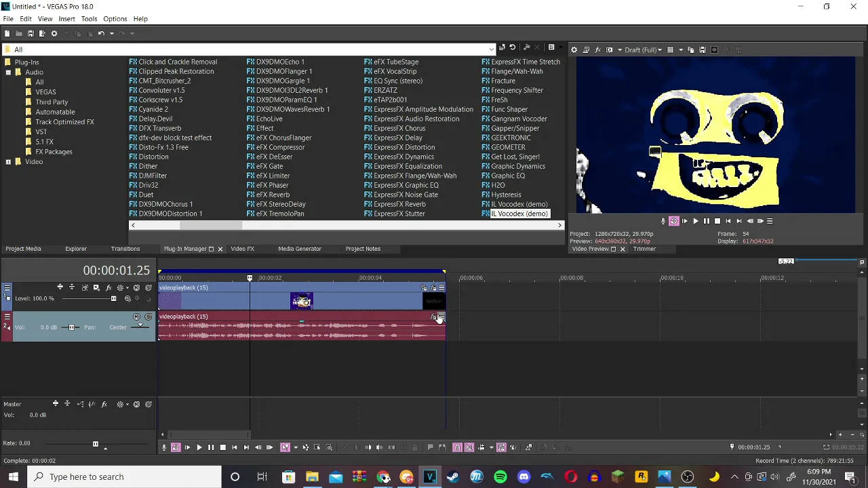Save the project using the toolbar disk icon
868x488 pixels.
click(x=31, y=33)
